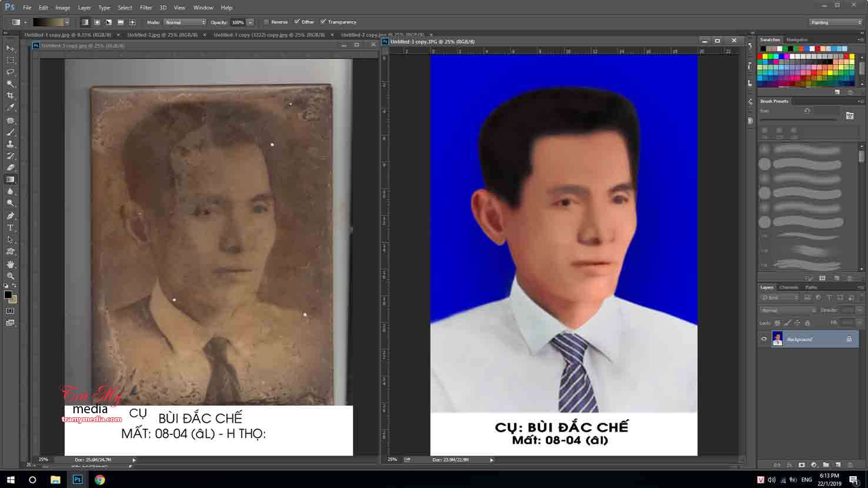This screenshot has height=488, width=868.
Task: Select the Clone Stamp tool
Action: click(10, 144)
